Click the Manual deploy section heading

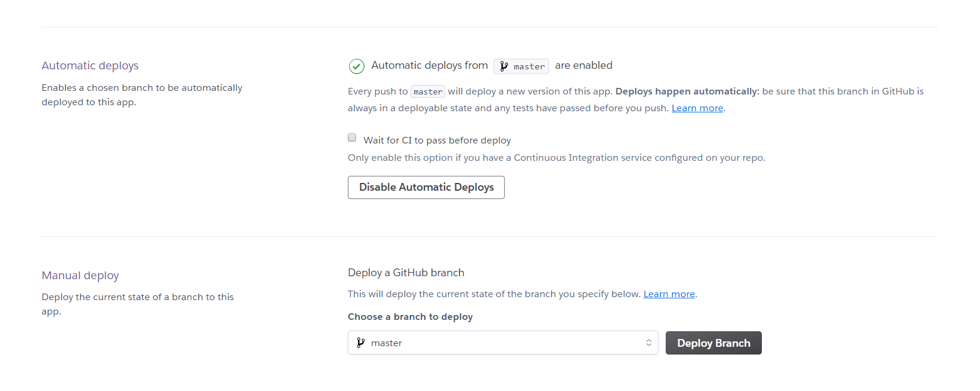coord(80,276)
